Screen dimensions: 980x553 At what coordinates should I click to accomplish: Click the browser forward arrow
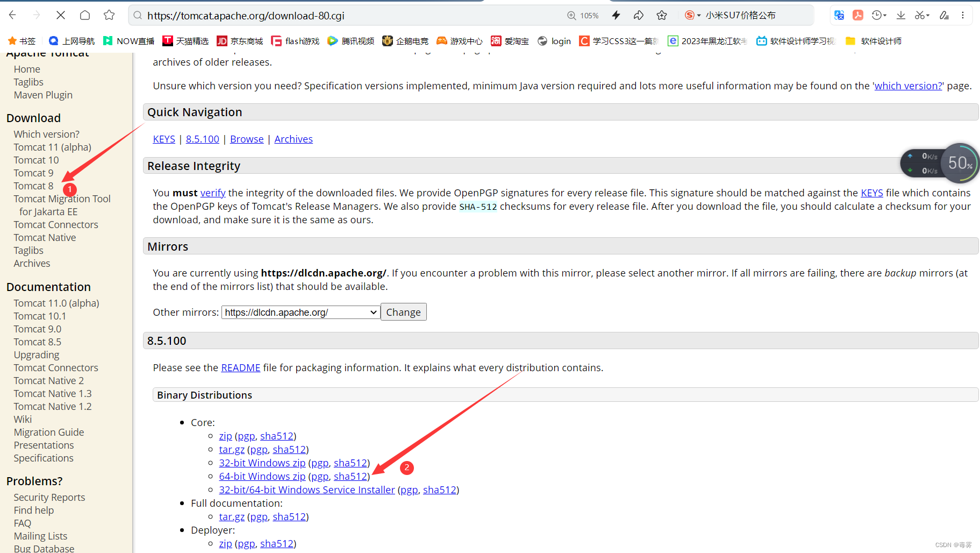[37, 15]
